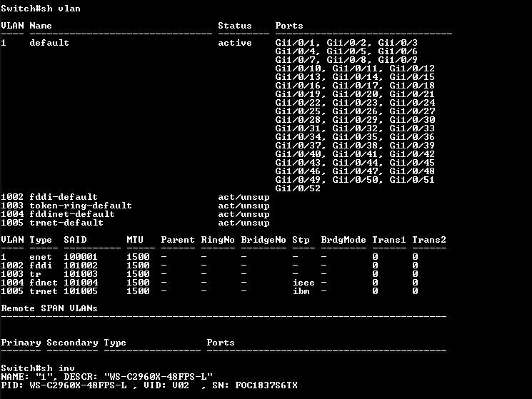The image size is (532, 399).
Task: Click the 'active' status of VLAN 1
Action: [235, 43]
